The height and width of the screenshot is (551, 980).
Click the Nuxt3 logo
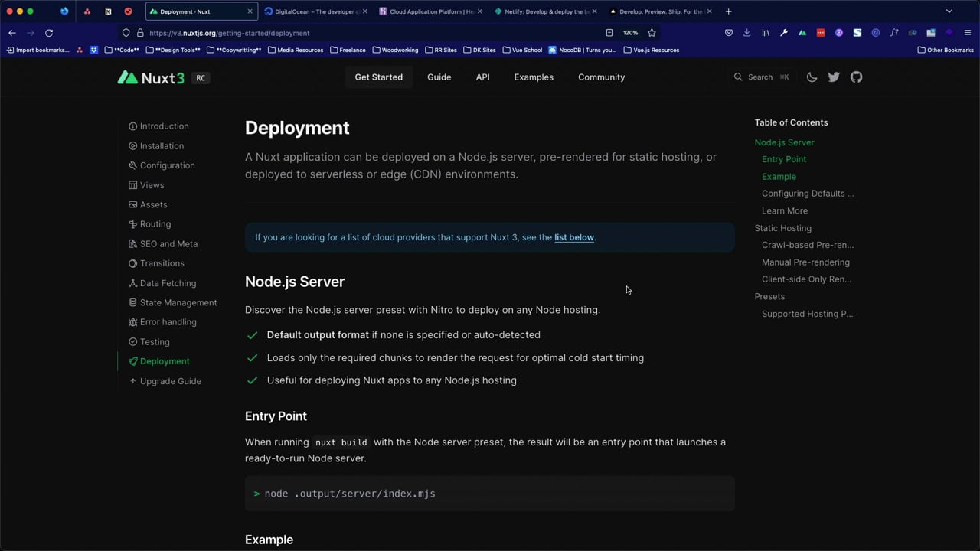point(151,77)
